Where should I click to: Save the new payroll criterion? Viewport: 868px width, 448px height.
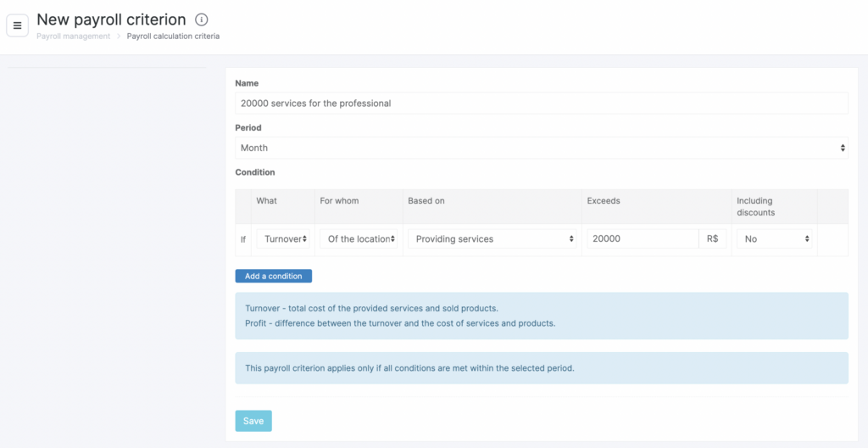click(253, 421)
